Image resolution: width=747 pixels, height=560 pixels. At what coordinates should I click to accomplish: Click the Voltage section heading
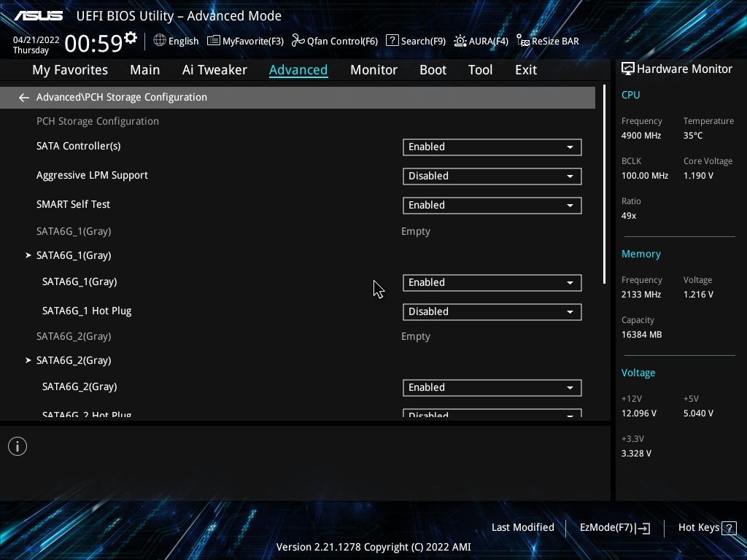(x=638, y=373)
